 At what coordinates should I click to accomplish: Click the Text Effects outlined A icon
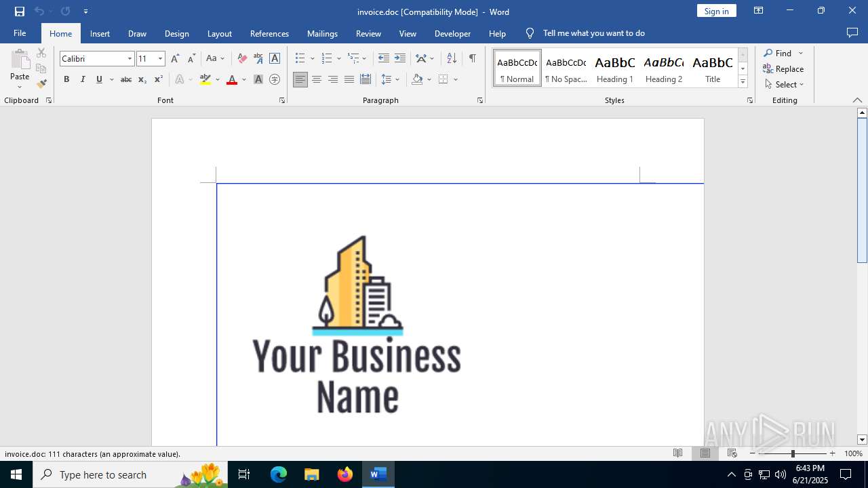point(180,79)
